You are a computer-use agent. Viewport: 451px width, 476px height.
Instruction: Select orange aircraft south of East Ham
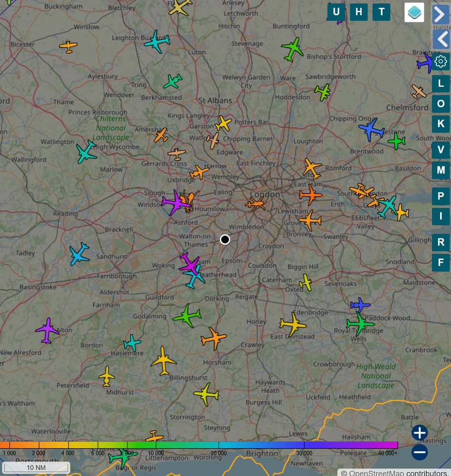pyautogui.click(x=311, y=195)
